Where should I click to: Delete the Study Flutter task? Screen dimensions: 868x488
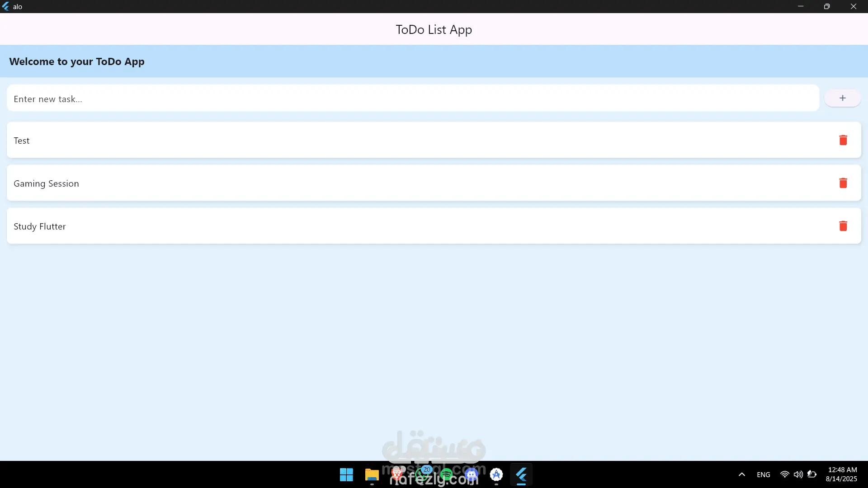coord(843,226)
